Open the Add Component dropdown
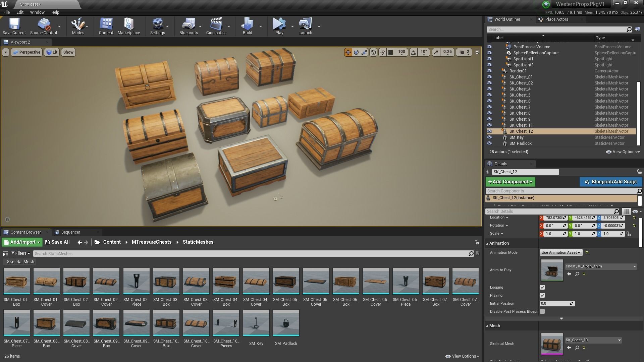Image resolution: width=644 pixels, height=362 pixels. tap(510, 182)
